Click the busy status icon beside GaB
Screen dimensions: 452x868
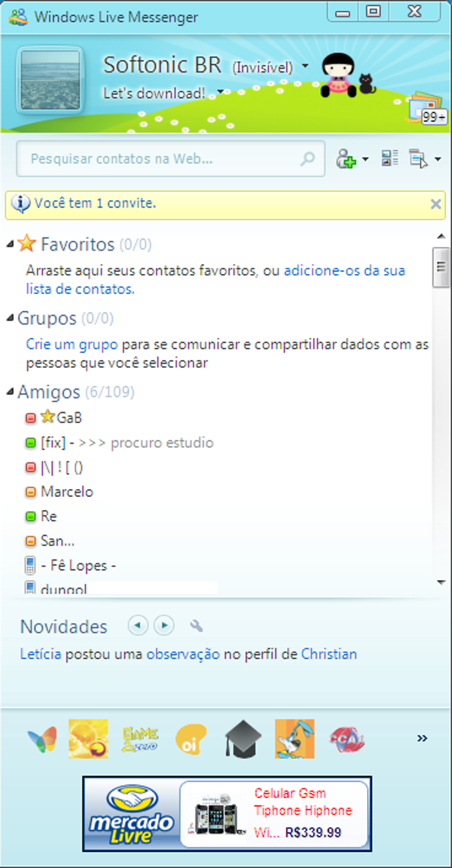point(30,418)
